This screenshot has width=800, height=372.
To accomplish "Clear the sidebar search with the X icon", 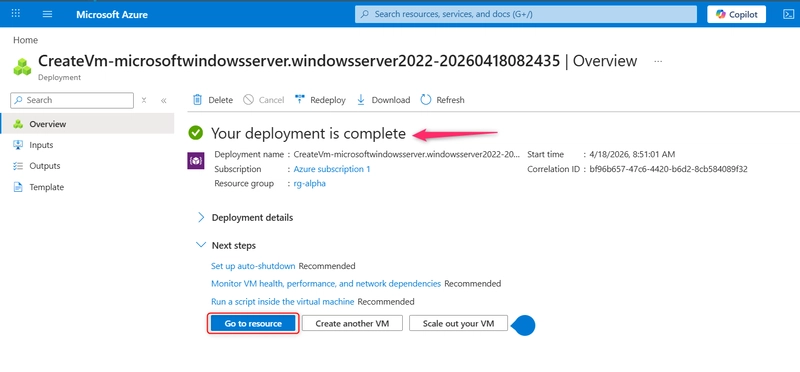I will click(144, 100).
